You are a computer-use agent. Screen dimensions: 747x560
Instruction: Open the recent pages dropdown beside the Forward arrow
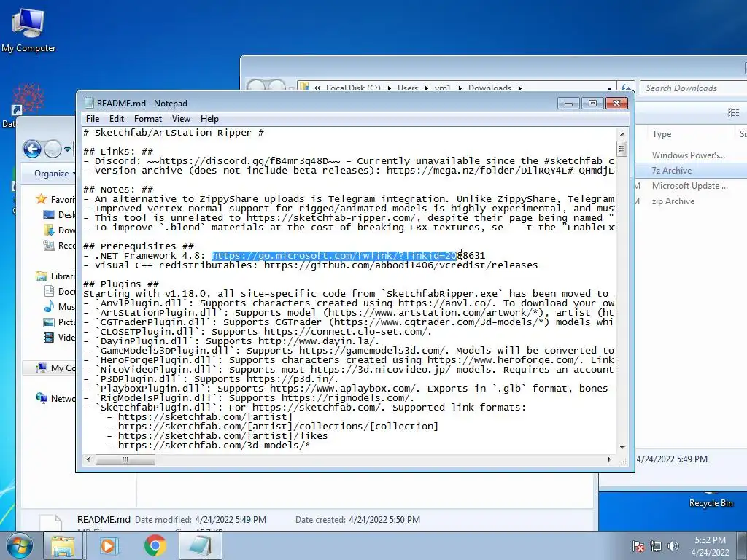(67, 149)
